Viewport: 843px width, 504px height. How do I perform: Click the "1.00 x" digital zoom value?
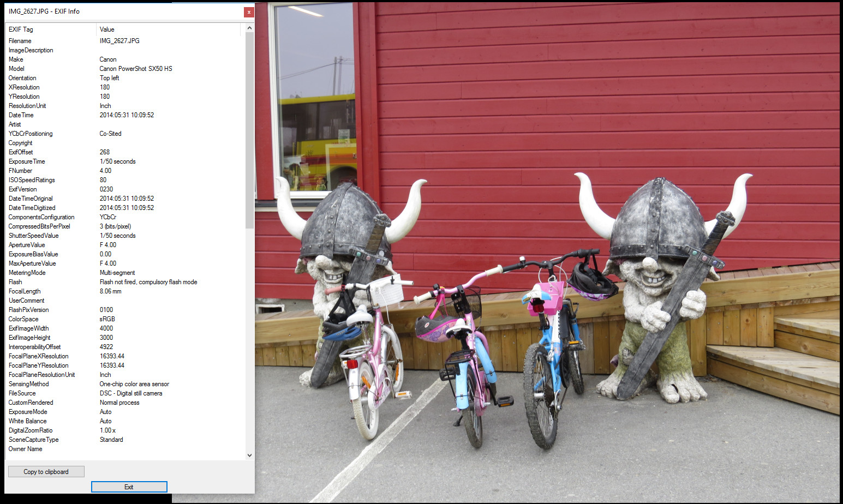pos(107,430)
